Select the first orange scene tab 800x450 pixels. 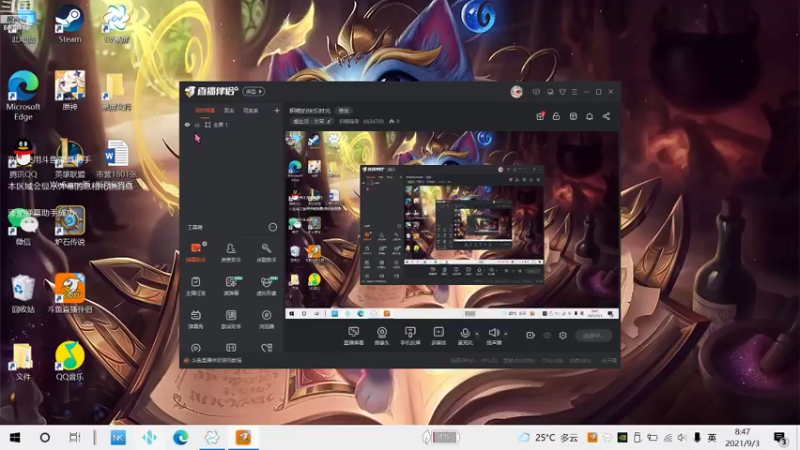205,110
